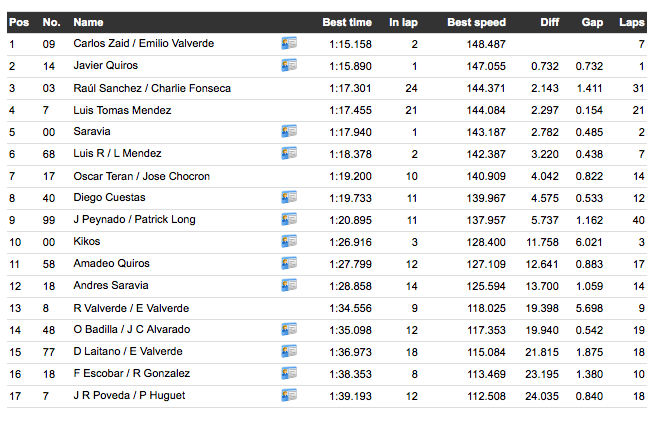Sort by Best time column header
The width and height of the screenshot is (659, 423).
point(347,22)
